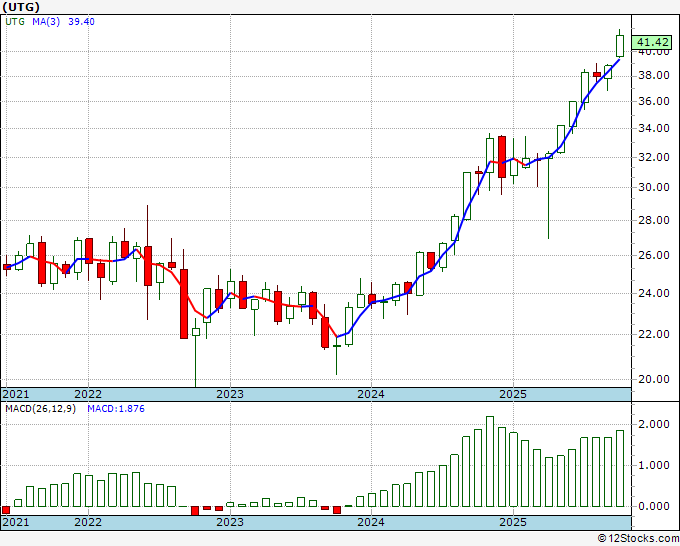Click 2025 on the price chart timeline
Screen dimensions: 680x546
click(x=513, y=394)
